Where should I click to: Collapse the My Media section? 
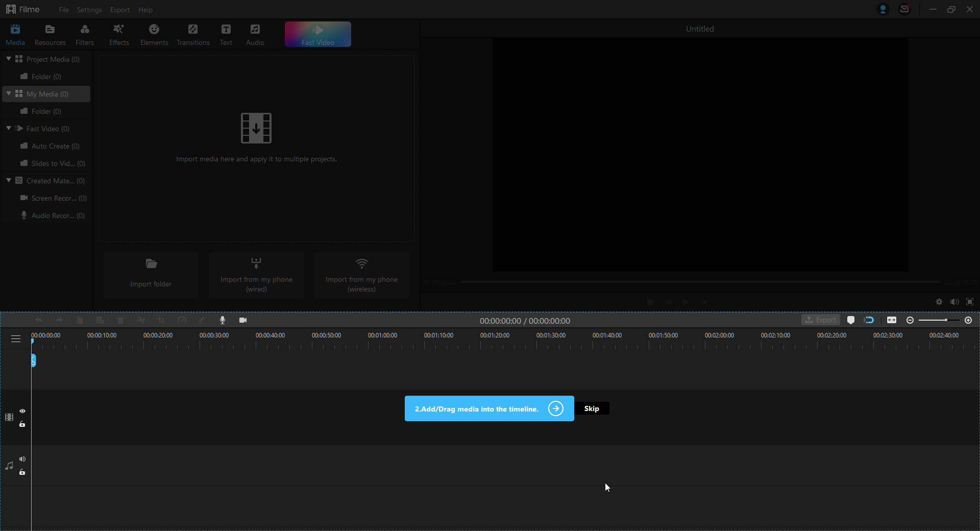click(x=9, y=93)
